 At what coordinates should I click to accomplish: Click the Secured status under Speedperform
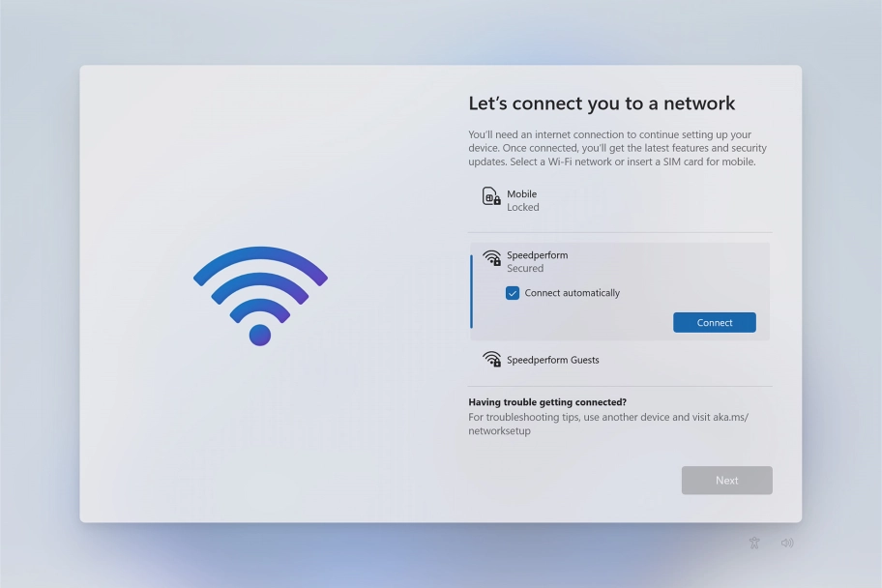coord(525,269)
